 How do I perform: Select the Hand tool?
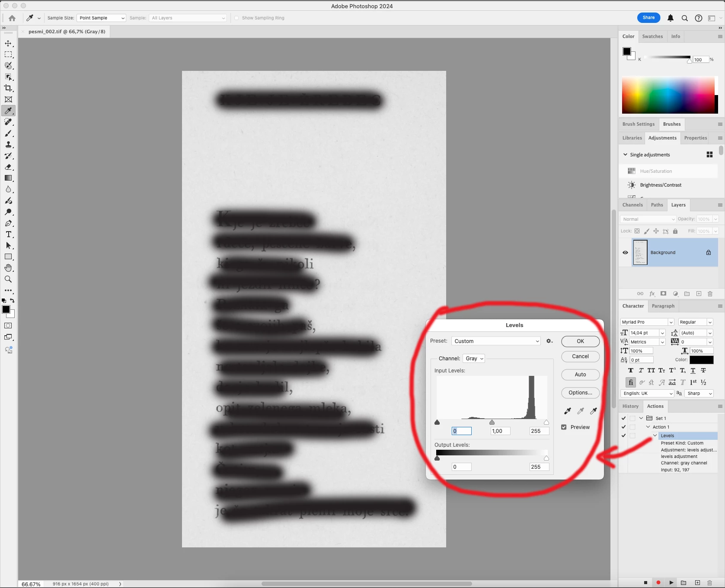(8, 268)
